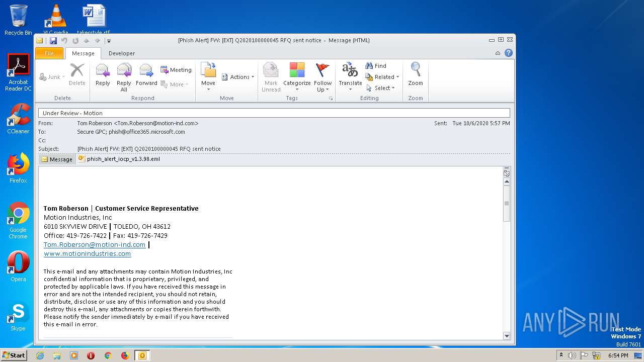The width and height of the screenshot is (644, 362).
Task: Open Windows Explorer from the taskbar
Action: tap(57, 355)
